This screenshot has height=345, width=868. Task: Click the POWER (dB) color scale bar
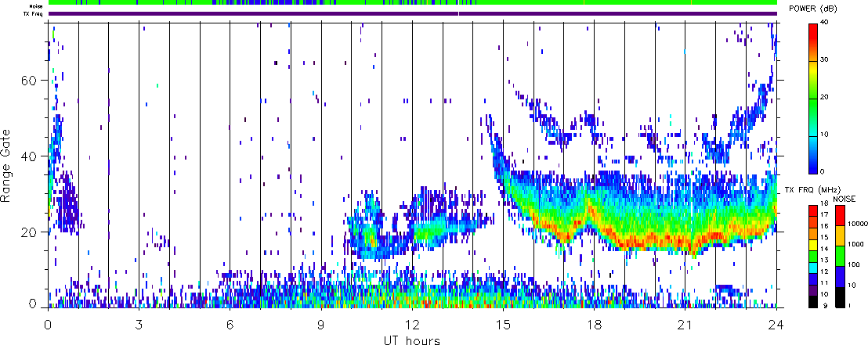click(x=814, y=98)
